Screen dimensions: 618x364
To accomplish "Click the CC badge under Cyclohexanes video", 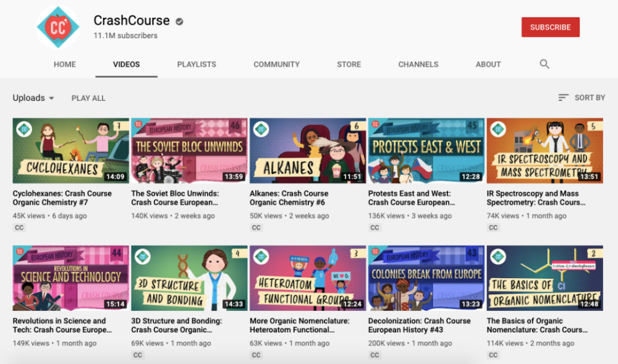I will coord(19,227).
